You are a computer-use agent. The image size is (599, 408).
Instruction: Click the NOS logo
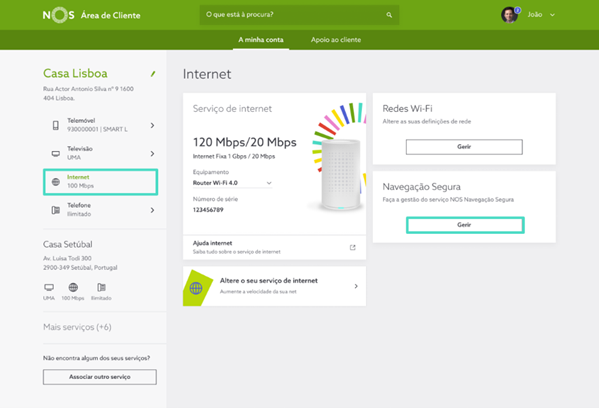(x=58, y=15)
